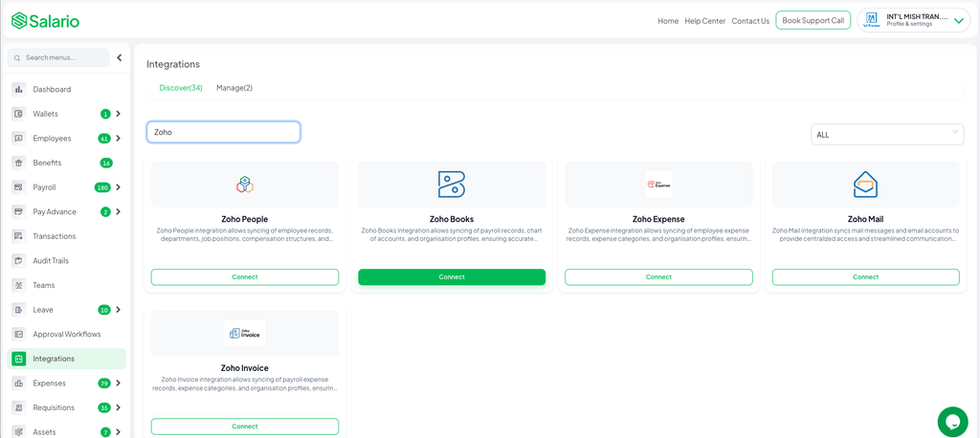Click the Leave sidebar icon
980x438 pixels.
(x=19, y=309)
